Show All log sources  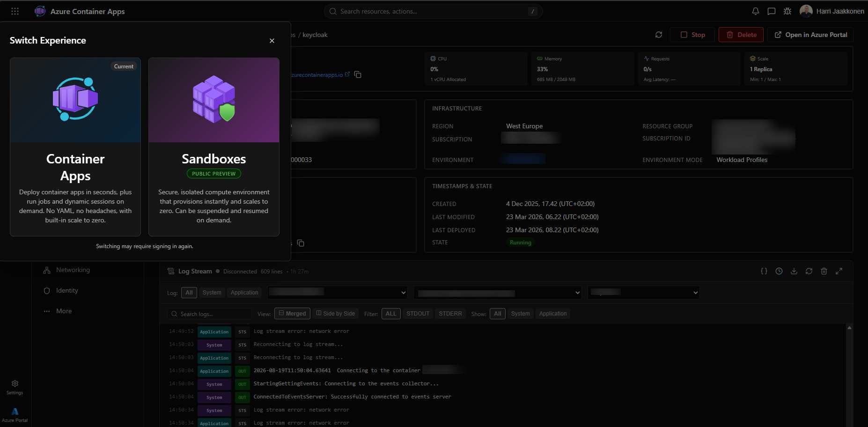click(498, 314)
